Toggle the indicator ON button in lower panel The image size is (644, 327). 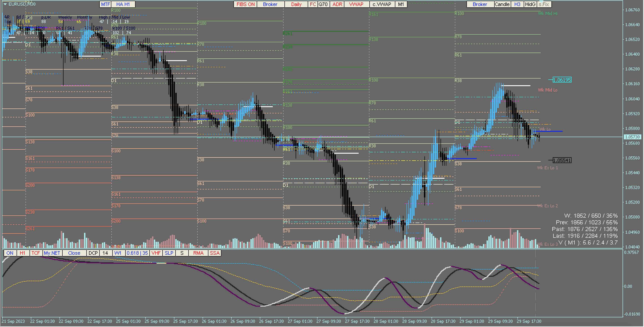[x=10, y=253]
